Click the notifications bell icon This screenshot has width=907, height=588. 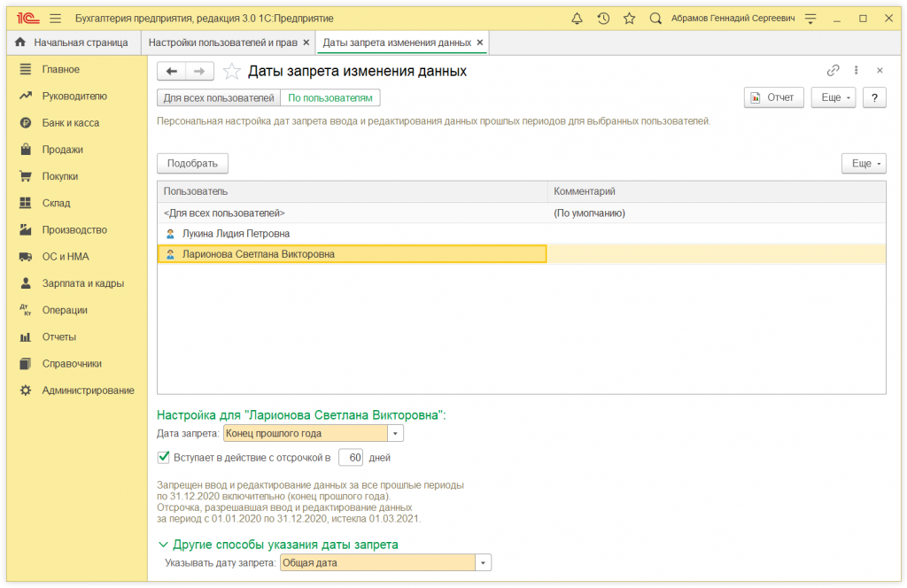[578, 18]
